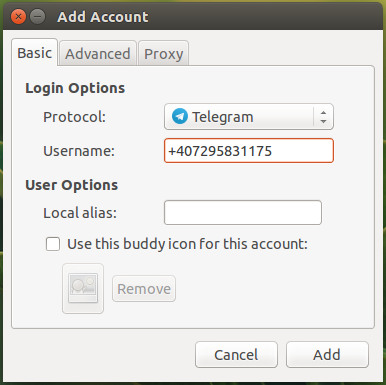Image resolution: width=386 pixels, height=385 pixels.
Task: Switch to the Advanced tab
Action: pos(98,54)
